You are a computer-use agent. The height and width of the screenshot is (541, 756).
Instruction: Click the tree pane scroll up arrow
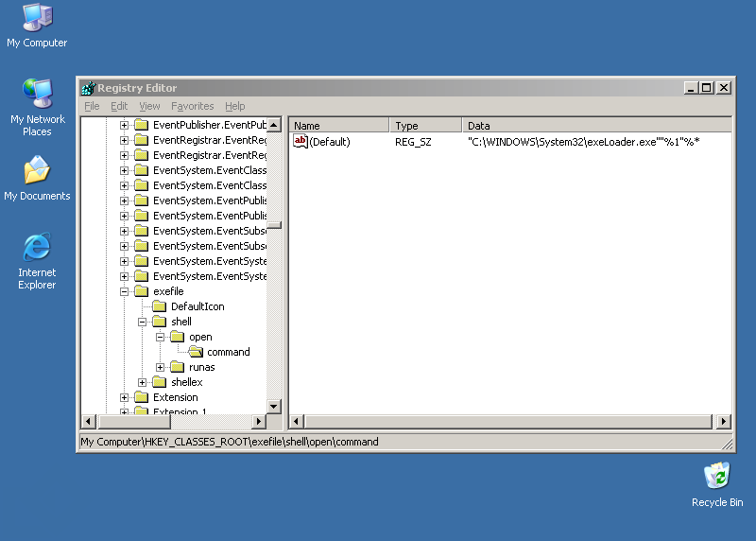[x=274, y=125]
